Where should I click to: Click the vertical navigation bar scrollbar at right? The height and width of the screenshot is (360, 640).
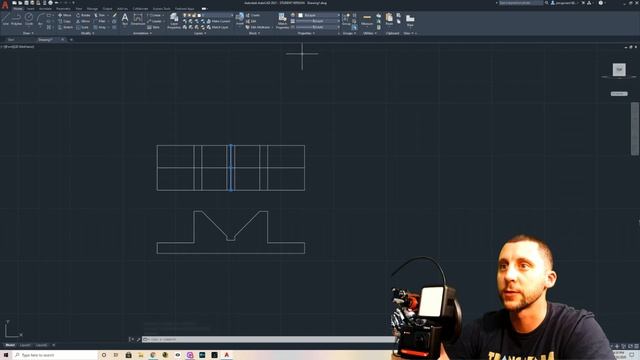tap(635, 129)
